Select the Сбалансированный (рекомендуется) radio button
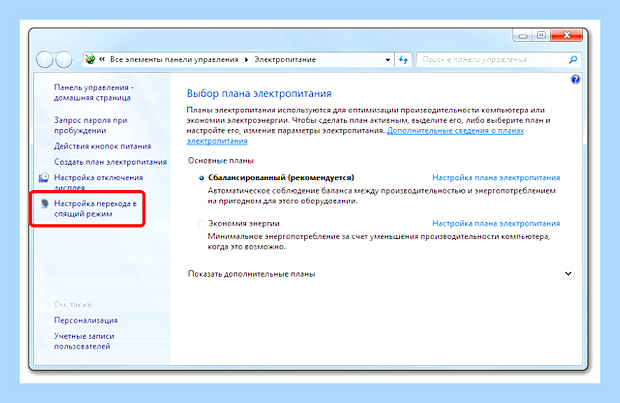Image resolution: width=620 pixels, height=403 pixels. coord(201,178)
